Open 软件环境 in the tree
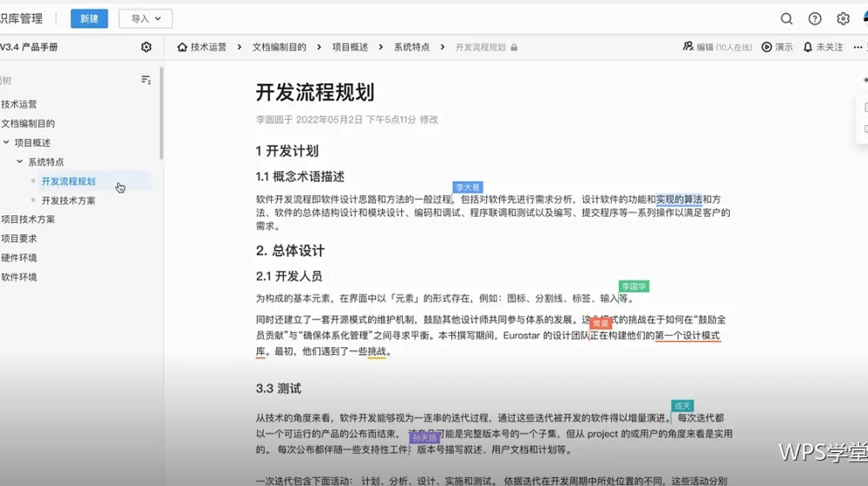Image resolution: width=868 pixels, height=486 pixels. pos(19,278)
